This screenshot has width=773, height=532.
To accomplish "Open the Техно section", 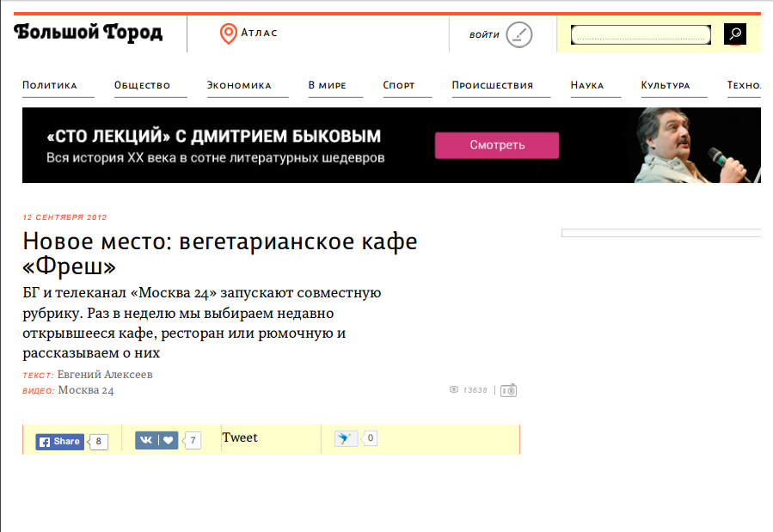I will tap(744, 85).
